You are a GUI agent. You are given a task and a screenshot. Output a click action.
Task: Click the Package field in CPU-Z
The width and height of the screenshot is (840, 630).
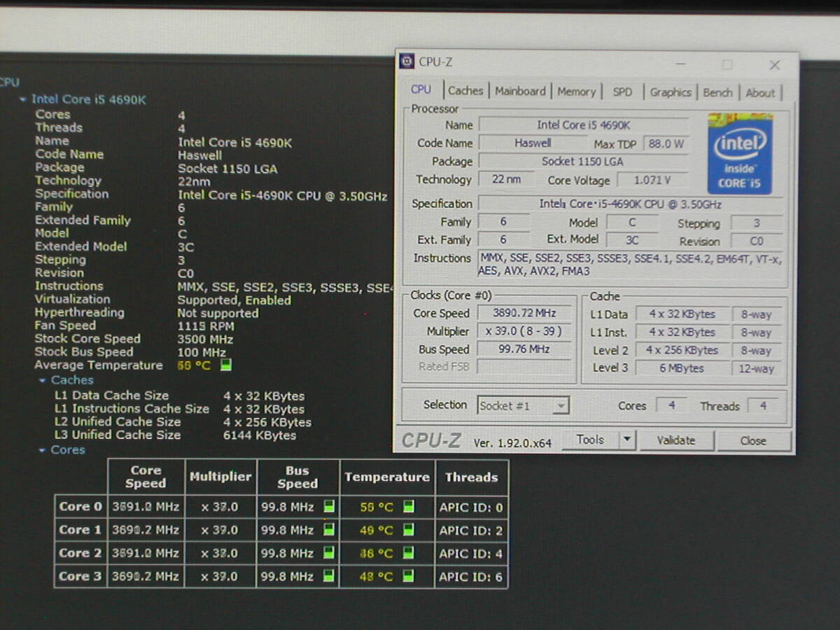click(583, 162)
